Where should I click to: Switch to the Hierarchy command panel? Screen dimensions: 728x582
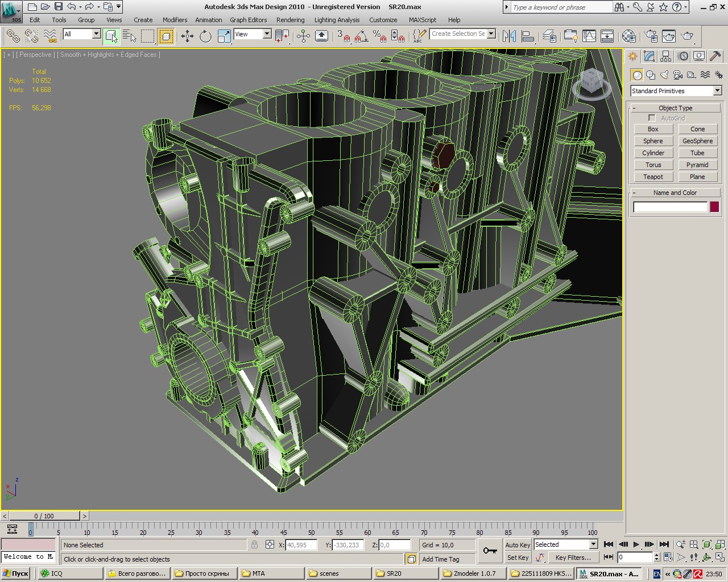pyautogui.click(x=666, y=56)
